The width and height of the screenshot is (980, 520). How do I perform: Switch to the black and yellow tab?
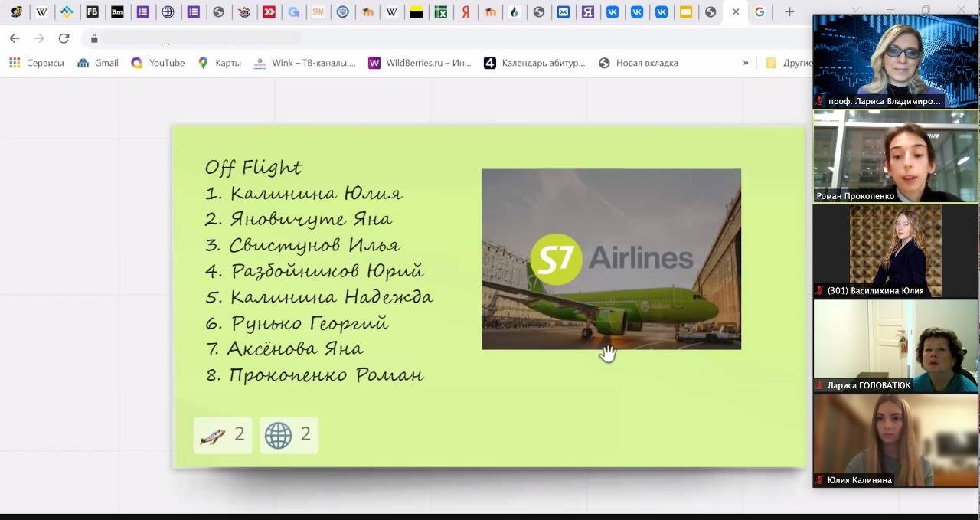click(416, 12)
